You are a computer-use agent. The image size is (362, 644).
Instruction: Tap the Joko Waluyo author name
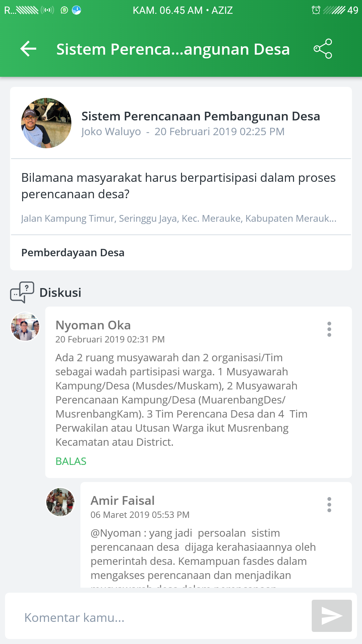(111, 131)
